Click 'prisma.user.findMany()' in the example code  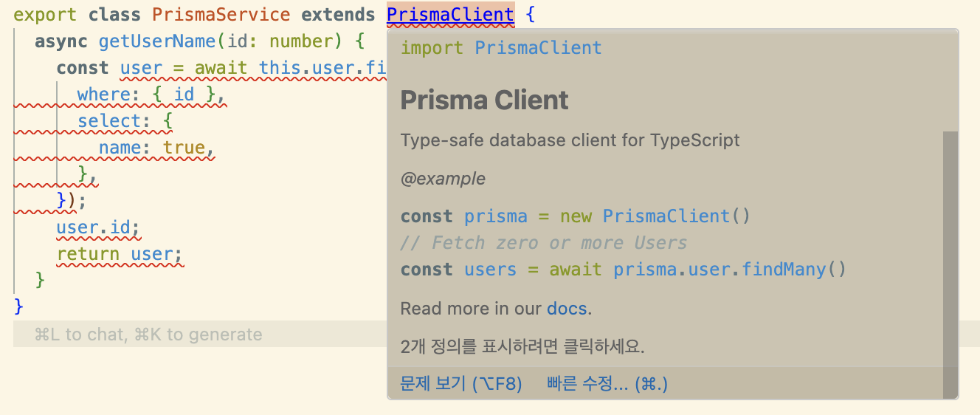[730, 270]
